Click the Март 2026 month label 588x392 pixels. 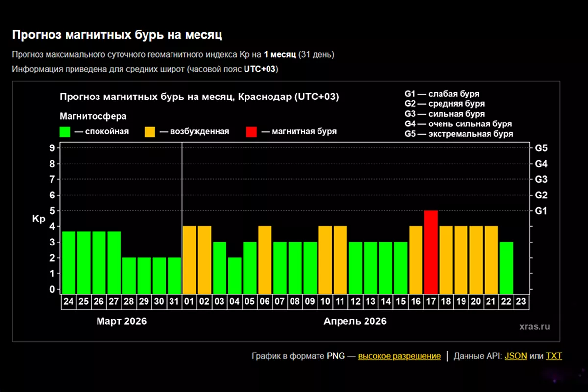(122, 321)
